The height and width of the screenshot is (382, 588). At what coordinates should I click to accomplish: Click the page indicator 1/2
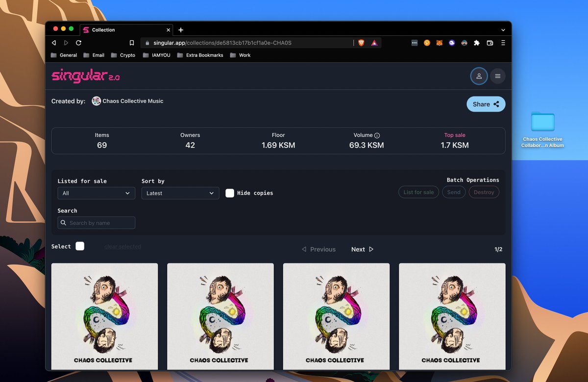click(498, 249)
